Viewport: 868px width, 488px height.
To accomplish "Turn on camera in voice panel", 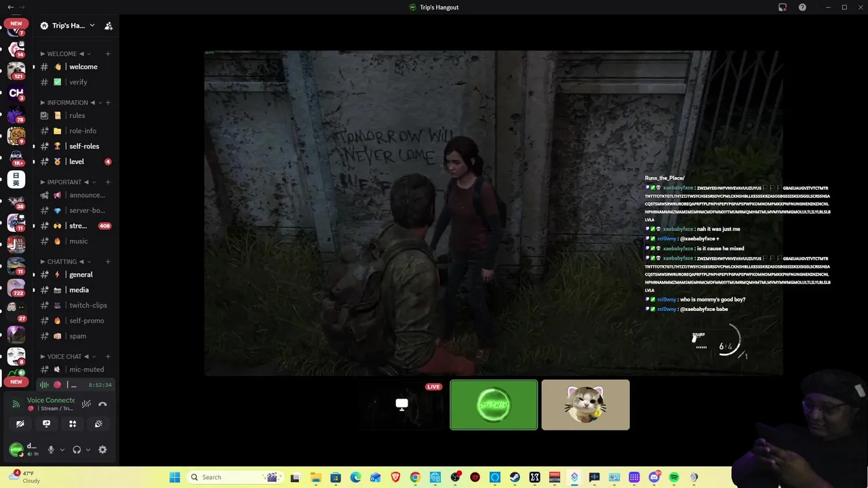I will click(20, 424).
